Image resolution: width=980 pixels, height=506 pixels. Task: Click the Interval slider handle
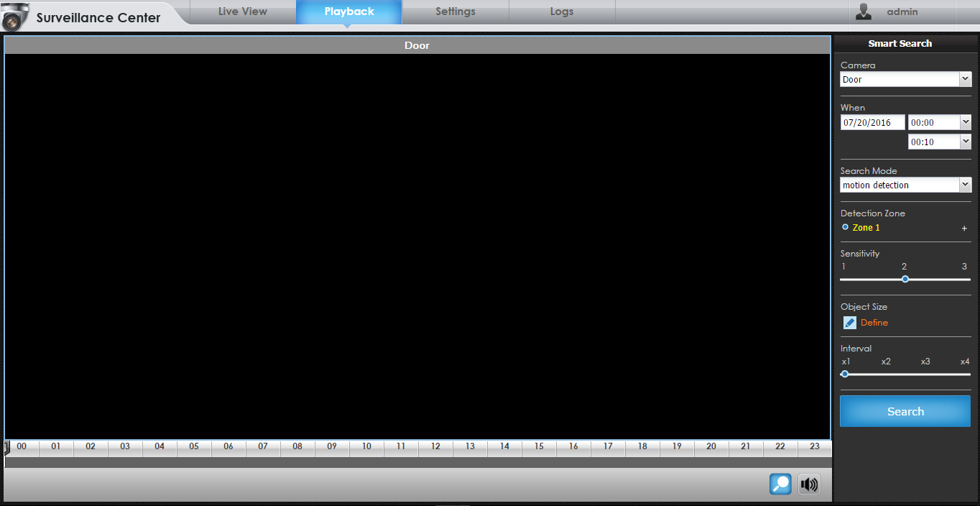click(x=845, y=374)
